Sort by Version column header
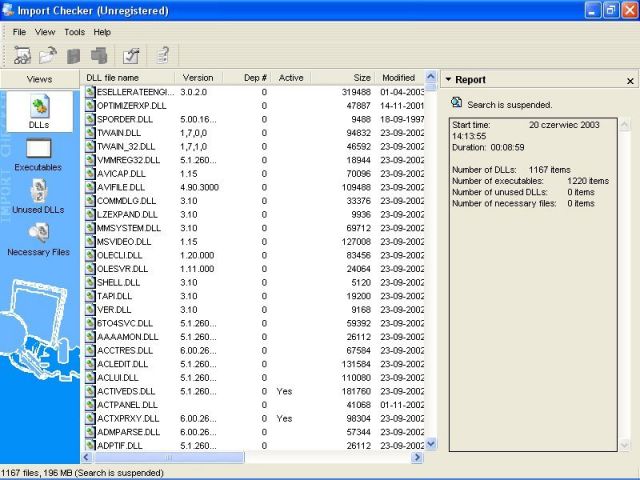Screen dimensions: 640x480 (x=198, y=77)
